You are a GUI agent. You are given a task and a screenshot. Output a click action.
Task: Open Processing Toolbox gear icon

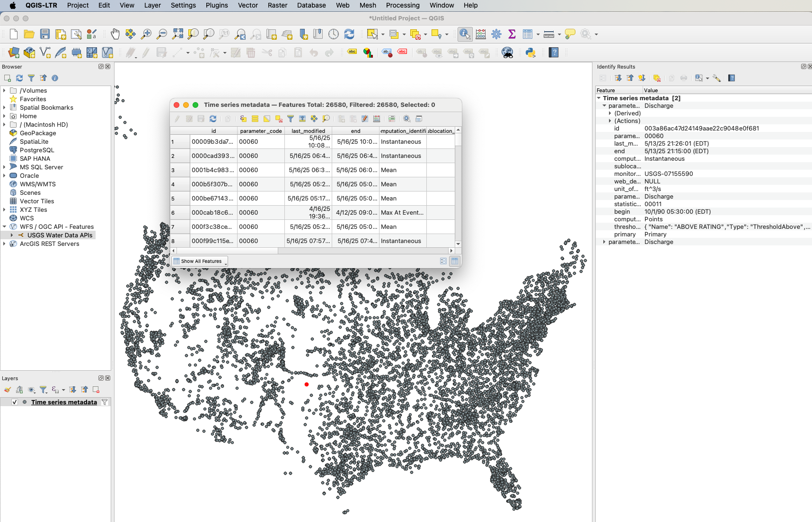point(496,34)
